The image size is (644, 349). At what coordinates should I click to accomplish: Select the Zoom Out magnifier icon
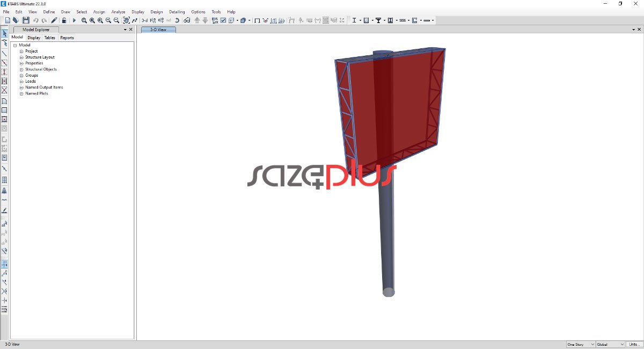click(x=116, y=20)
